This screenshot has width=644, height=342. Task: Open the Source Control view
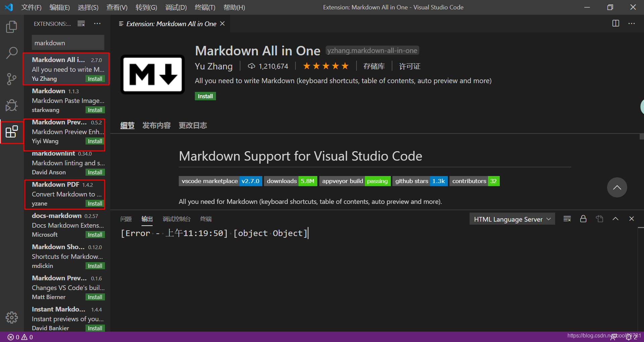(x=12, y=79)
